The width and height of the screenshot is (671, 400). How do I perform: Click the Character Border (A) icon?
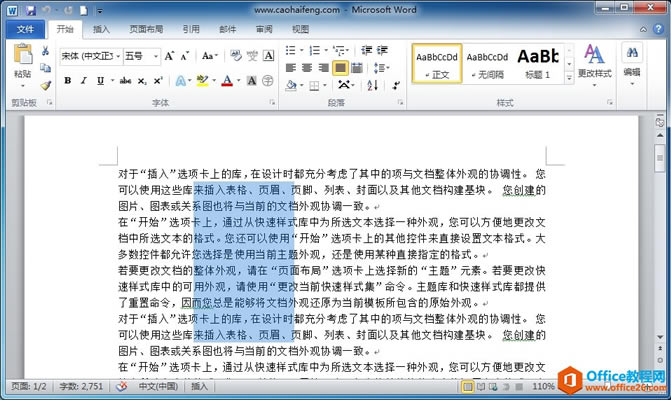click(268, 56)
